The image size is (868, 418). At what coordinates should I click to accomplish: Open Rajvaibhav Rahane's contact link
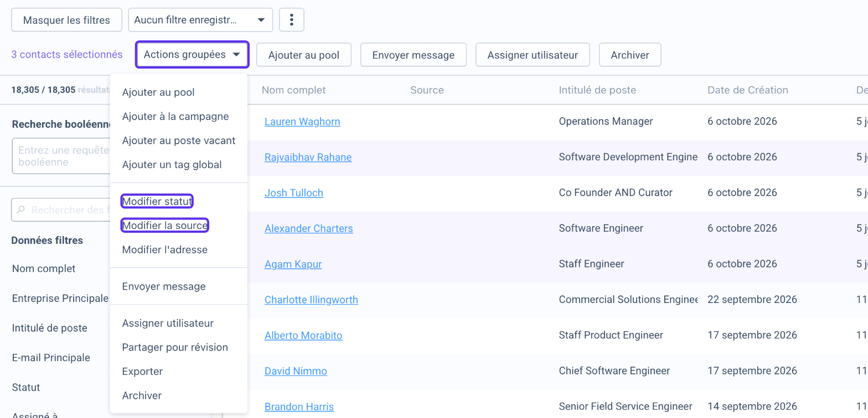308,157
